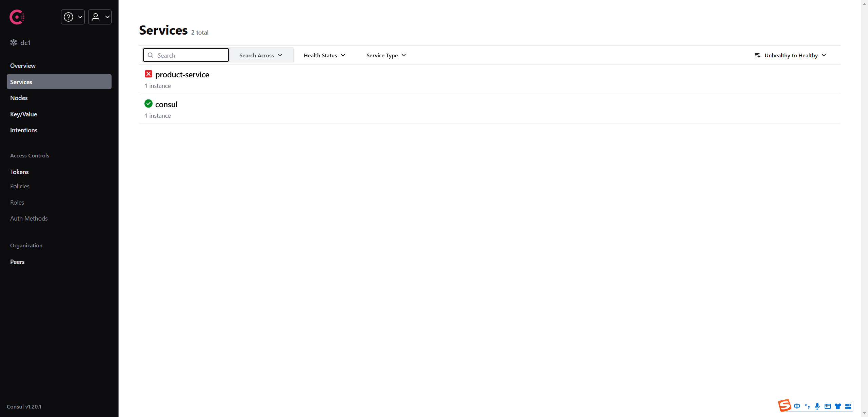Click the dc1 datacenter icon
The image size is (868, 417).
14,42
